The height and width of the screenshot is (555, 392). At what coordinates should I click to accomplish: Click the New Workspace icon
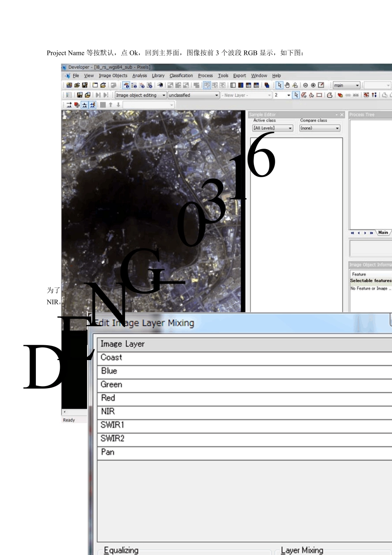(x=95, y=85)
